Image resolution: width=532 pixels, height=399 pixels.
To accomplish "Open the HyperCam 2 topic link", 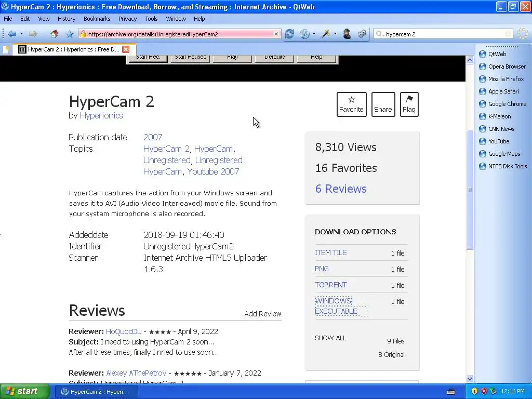I will coord(166,149).
